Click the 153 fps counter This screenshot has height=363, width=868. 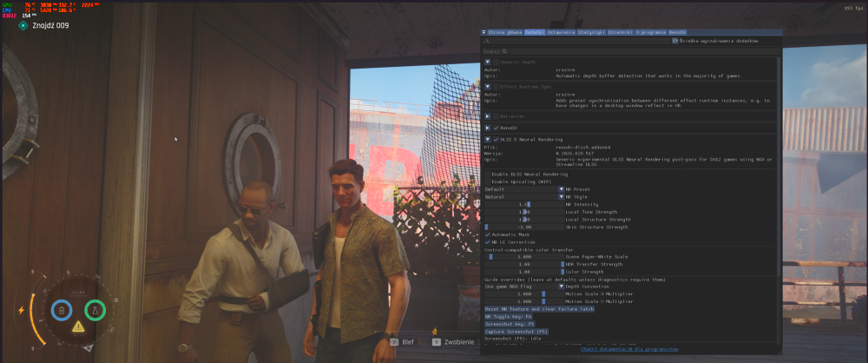point(852,8)
